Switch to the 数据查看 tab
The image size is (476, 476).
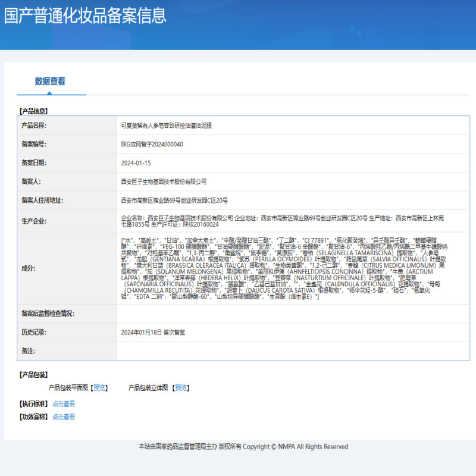pos(50,82)
